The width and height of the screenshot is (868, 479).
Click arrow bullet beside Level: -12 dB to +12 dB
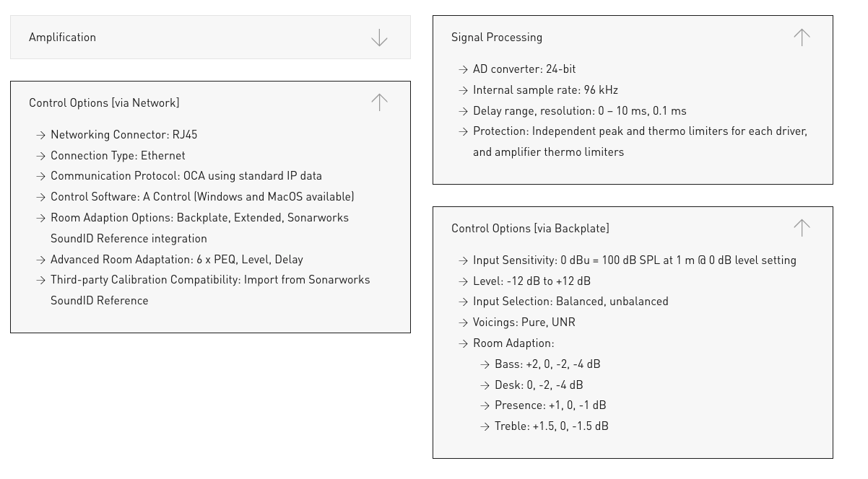pos(464,281)
